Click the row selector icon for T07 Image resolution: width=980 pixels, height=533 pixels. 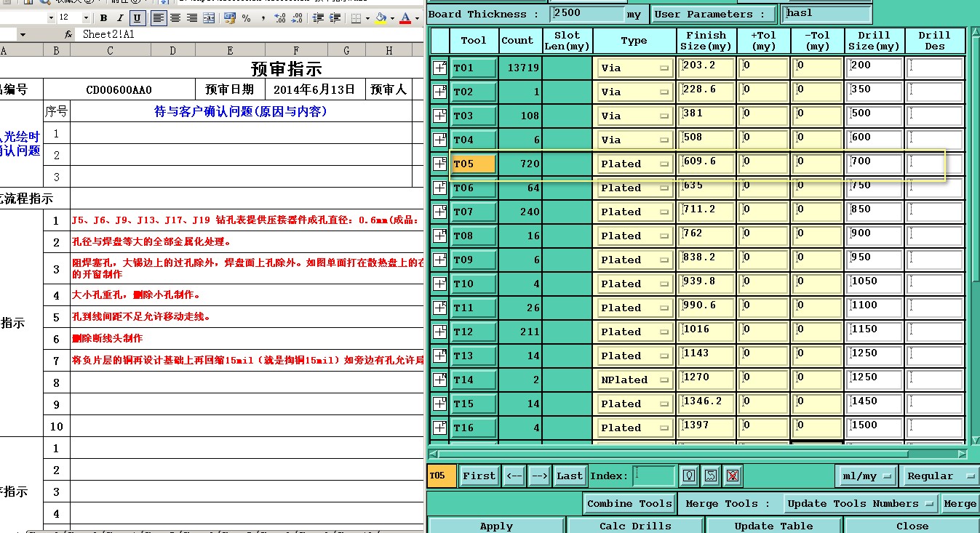coord(439,212)
